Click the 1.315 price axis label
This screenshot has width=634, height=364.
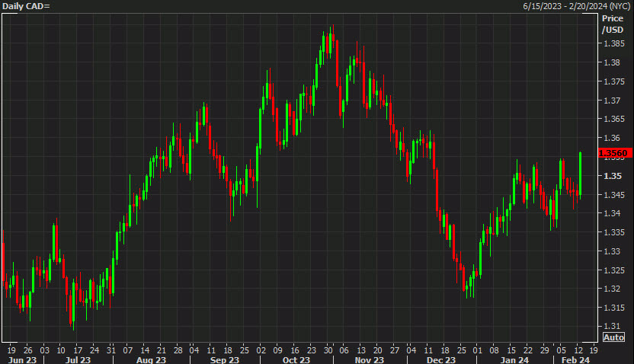(614, 308)
